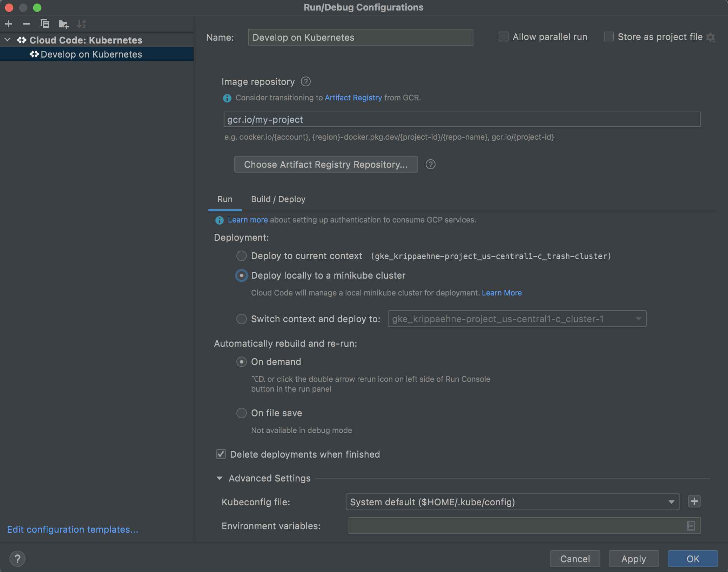
Task: Switch to the Build / Deploy tab
Action: (x=278, y=199)
